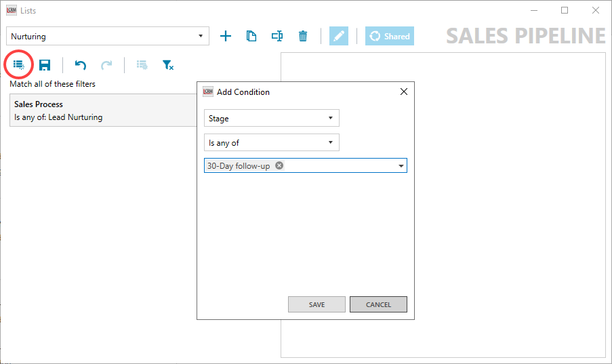
Task: Add a new list with the plus icon
Action: point(226,36)
